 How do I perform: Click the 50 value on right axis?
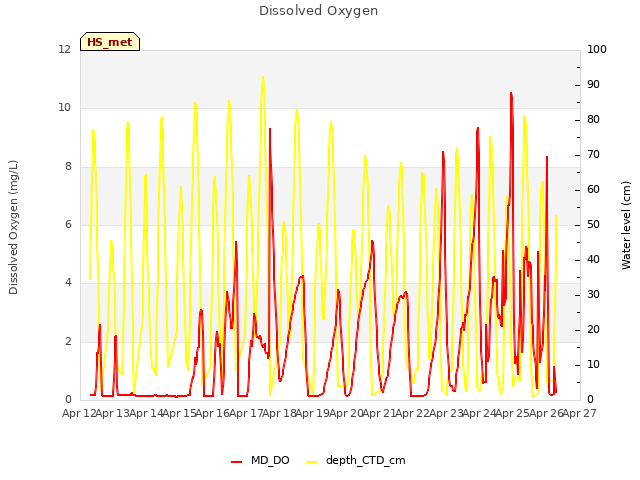tap(593, 224)
